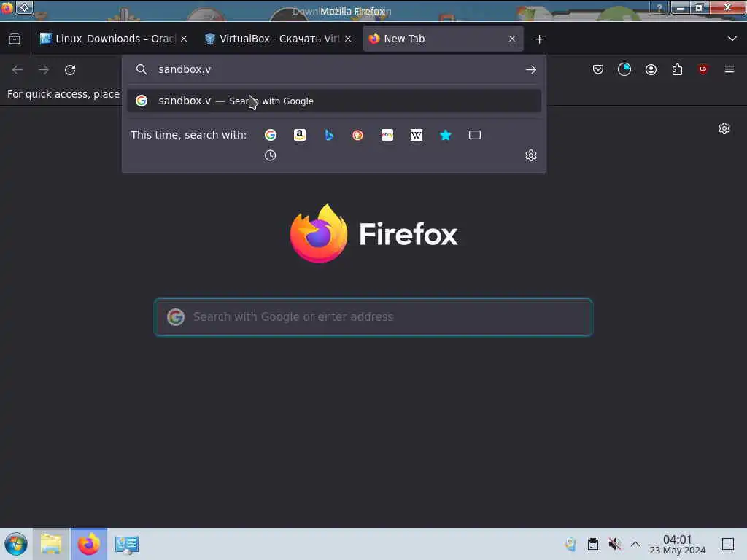The image size is (747, 560).
Task: Select the New Tab tab
Action: [443, 39]
